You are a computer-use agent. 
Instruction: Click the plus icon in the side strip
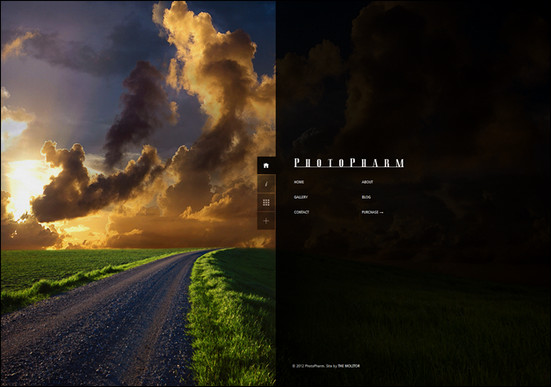[266, 221]
